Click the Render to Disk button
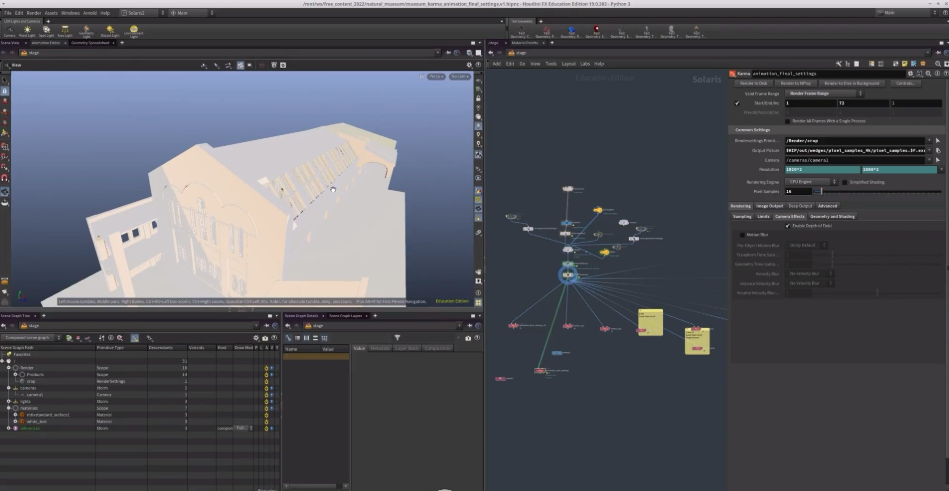The height and width of the screenshot is (491, 949). tap(754, 83)
